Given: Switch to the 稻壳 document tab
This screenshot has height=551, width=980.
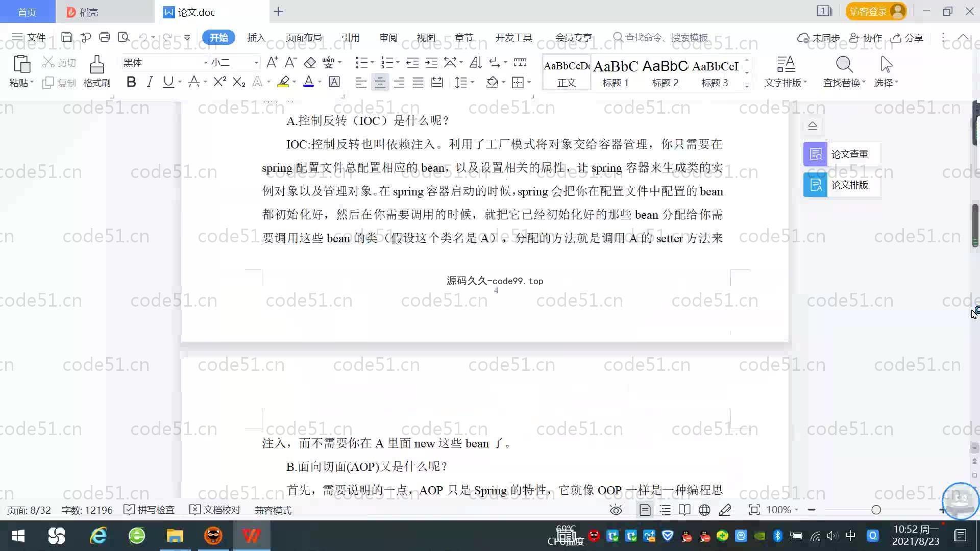Looking at the screenshot, I should tap(105, 12).
